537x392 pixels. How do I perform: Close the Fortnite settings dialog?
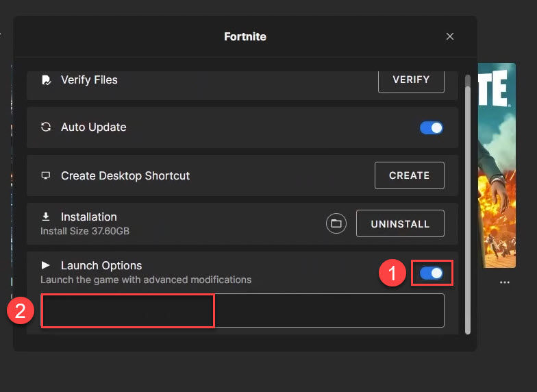[450, 36]
